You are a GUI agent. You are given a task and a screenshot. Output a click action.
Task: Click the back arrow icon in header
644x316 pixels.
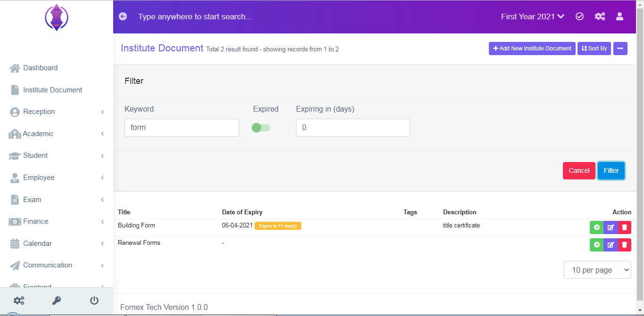[123, 16]
